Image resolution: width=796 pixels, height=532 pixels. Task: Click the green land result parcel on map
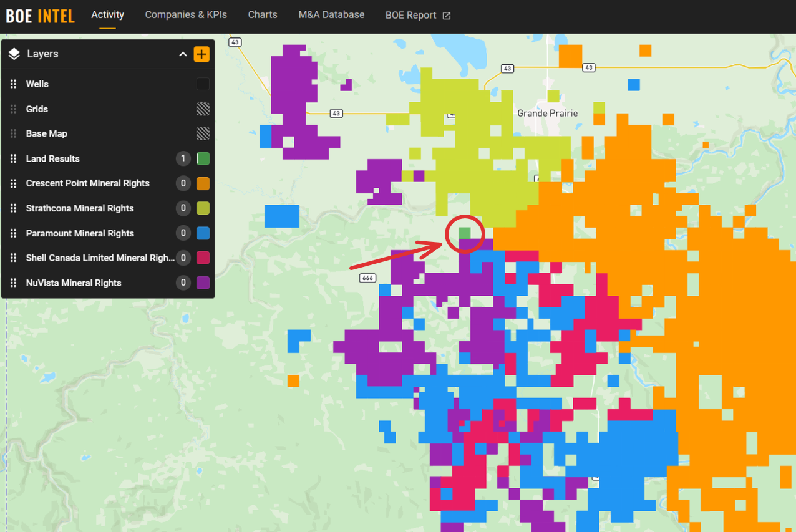(465, 233)
